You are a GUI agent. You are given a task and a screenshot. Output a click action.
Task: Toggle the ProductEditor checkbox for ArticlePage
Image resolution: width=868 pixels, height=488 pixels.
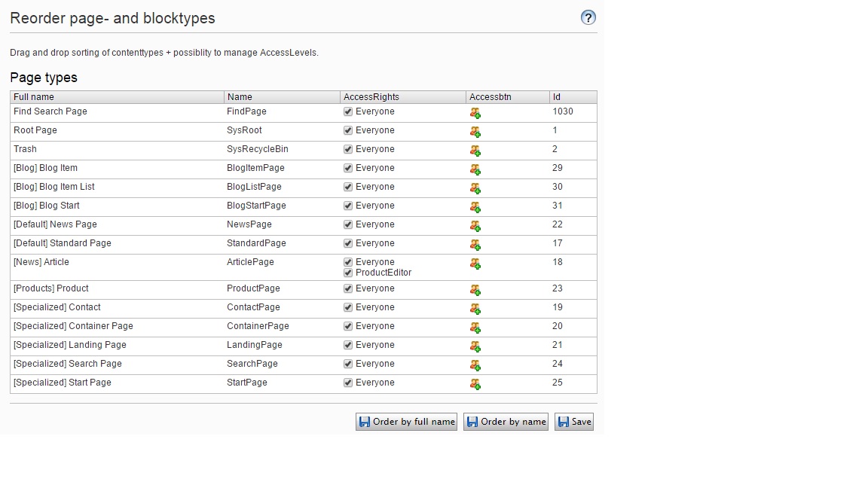pos(348,273)
